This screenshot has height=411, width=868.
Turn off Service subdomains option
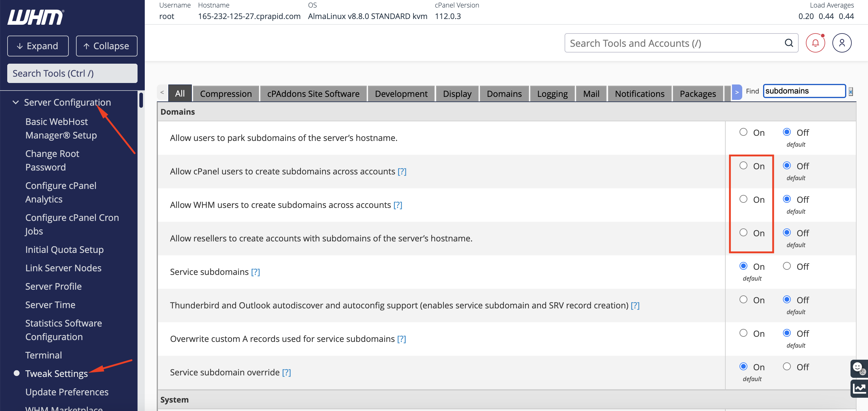click(787, 266)
